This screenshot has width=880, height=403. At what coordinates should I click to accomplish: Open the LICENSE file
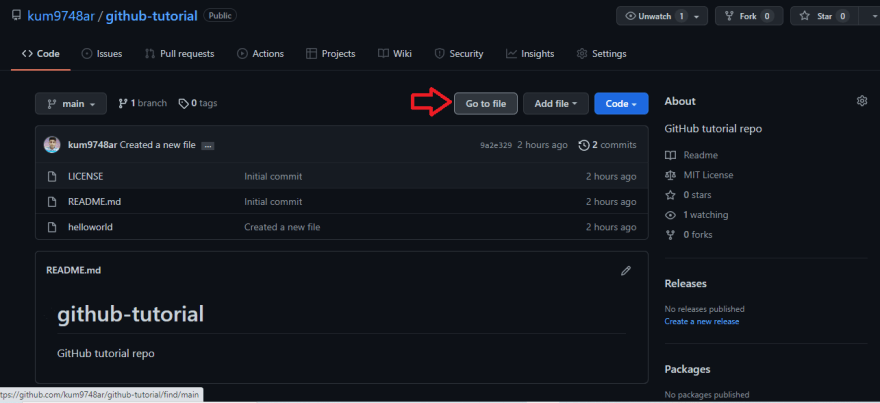[x=85, y=176]
